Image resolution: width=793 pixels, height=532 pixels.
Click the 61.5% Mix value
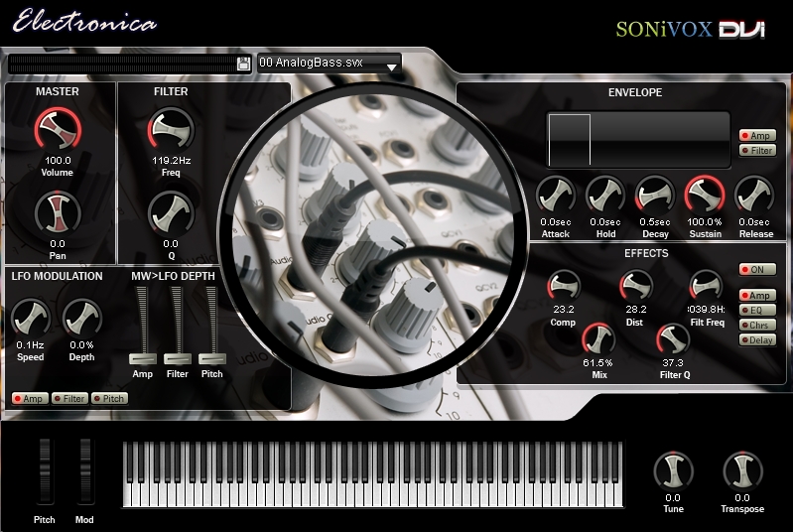[597, 362]
